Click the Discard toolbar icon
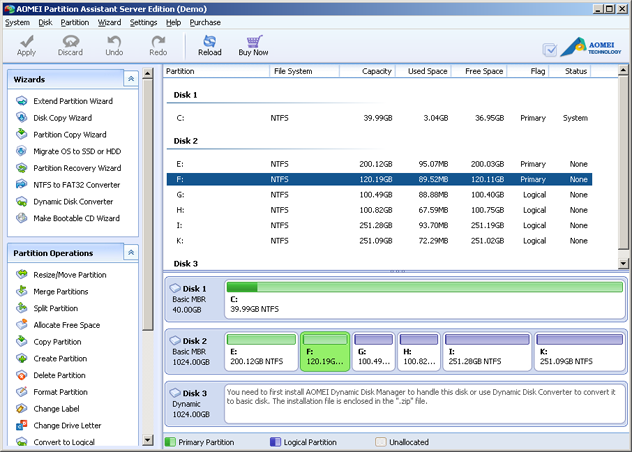This screenshot has height=452, width=632. pos(71,41)
